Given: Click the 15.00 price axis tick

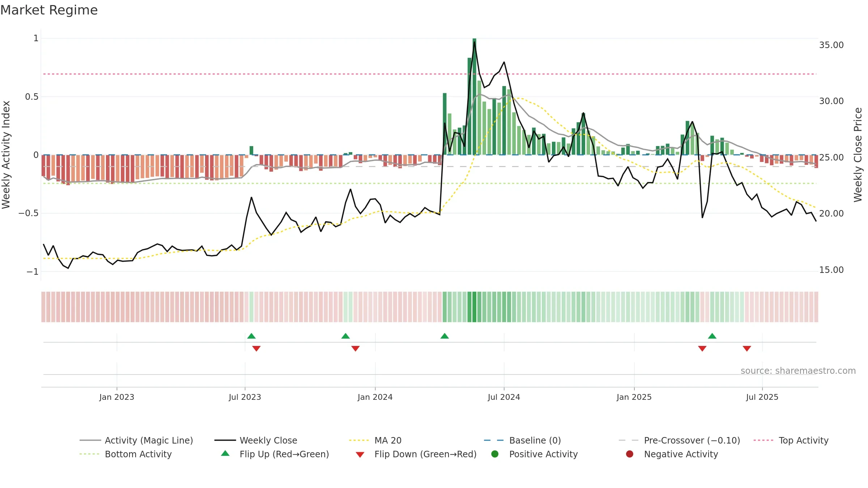Looking at the screenshot, I should tap(831, 270).
